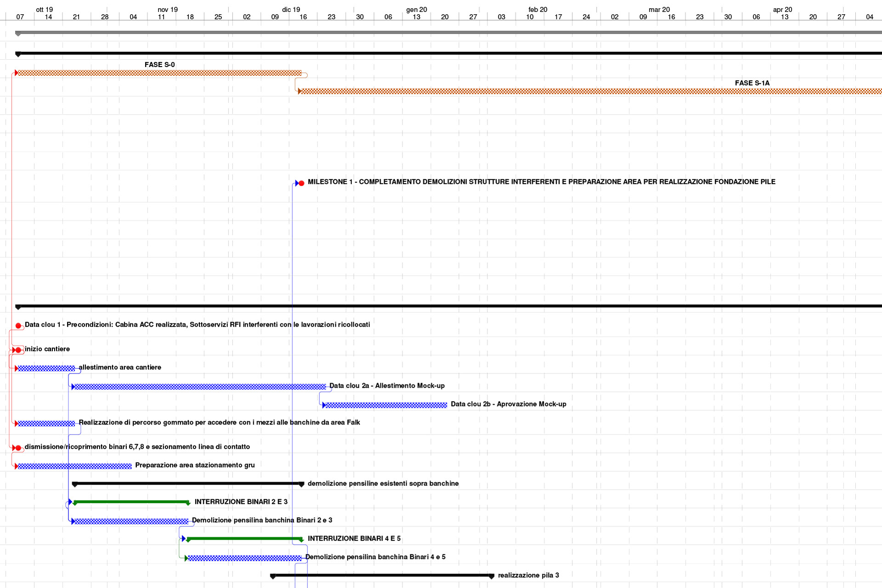
Task: Click the 'nov 19' month header
Action: [168, 10]
